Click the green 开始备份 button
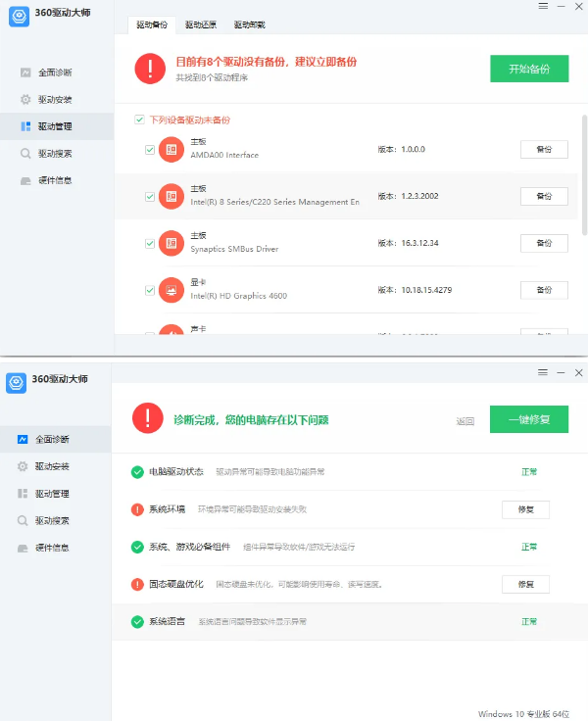This screenshot has height=721, width=588. [528, 69]
